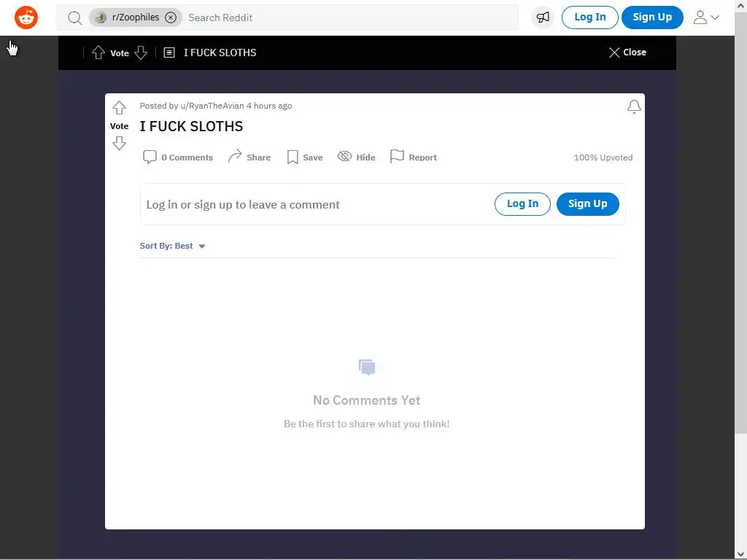
Task: Click the empty comments bubble icon
Action: pos(367,367)
